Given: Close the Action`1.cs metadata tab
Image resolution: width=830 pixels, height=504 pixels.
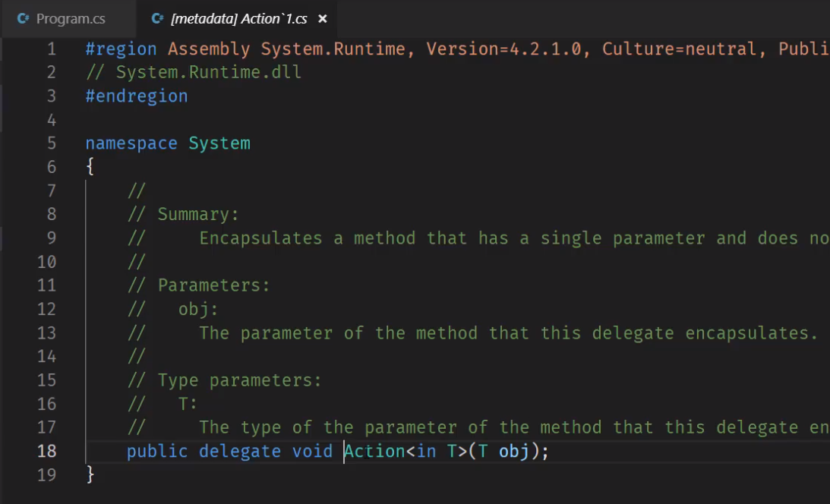Looking at the screenshot, I should [x=323, y=19].
